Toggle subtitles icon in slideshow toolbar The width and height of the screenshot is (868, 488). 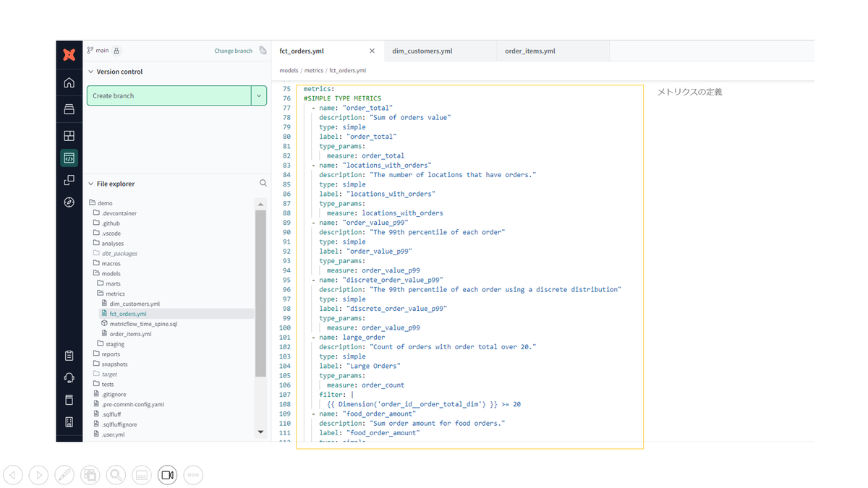(141, 475)
